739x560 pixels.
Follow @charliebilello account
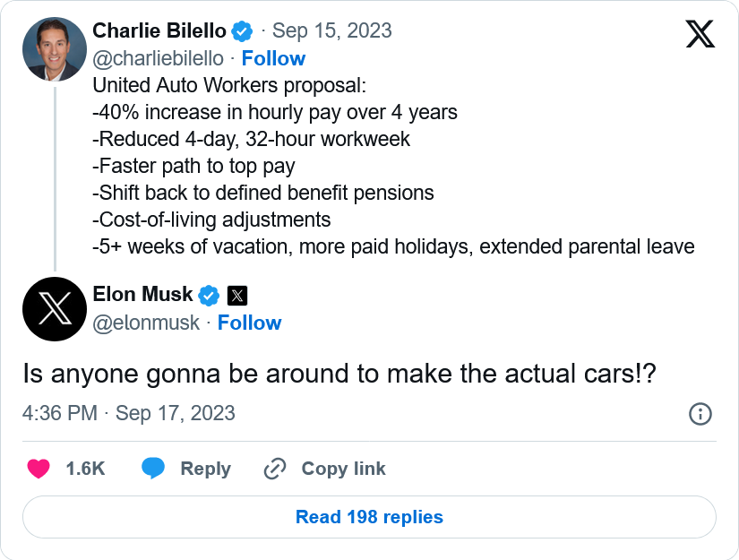pyautogui.click(x=273, y=58)
